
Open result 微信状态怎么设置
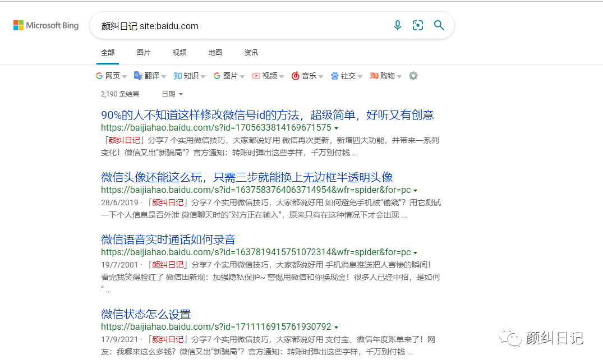146,314
